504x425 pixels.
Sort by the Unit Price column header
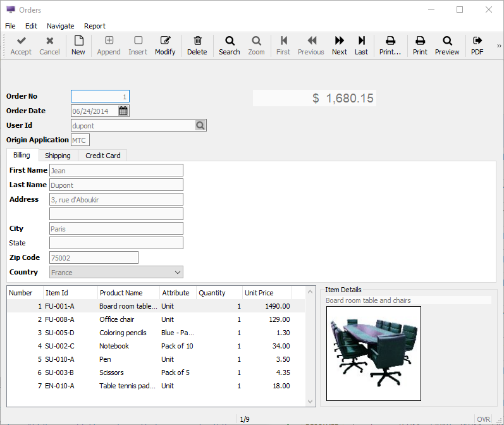pyautogui.click(x=267, y=293)
